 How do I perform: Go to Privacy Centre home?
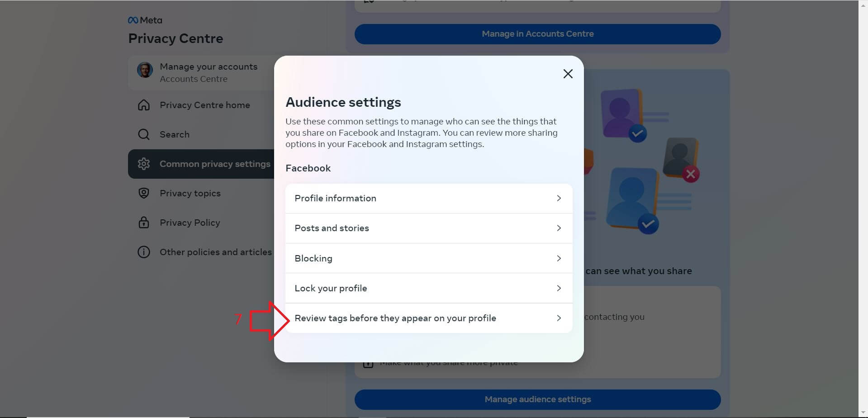pos(201,105)
